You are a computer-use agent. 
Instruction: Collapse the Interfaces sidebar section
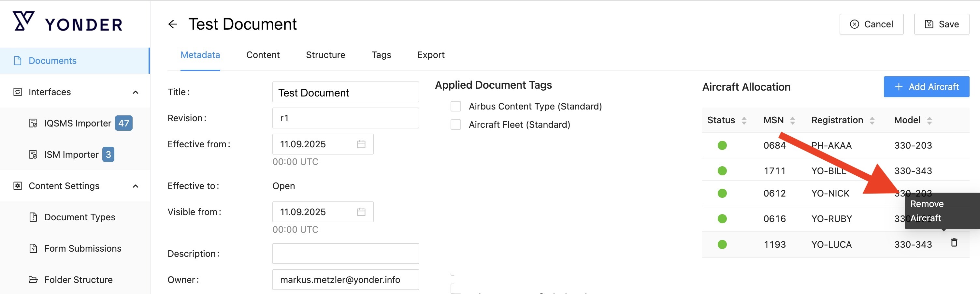click(136, 92)
